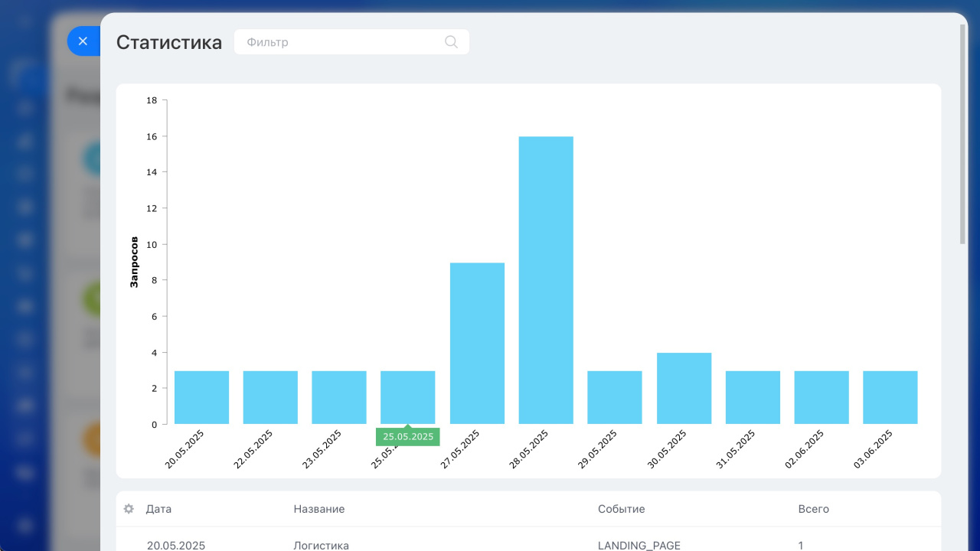Click the LANDING_PAGE table cell
Image resolution: width=980 pixels, height=551 pixels.
(x=639, y=546)
